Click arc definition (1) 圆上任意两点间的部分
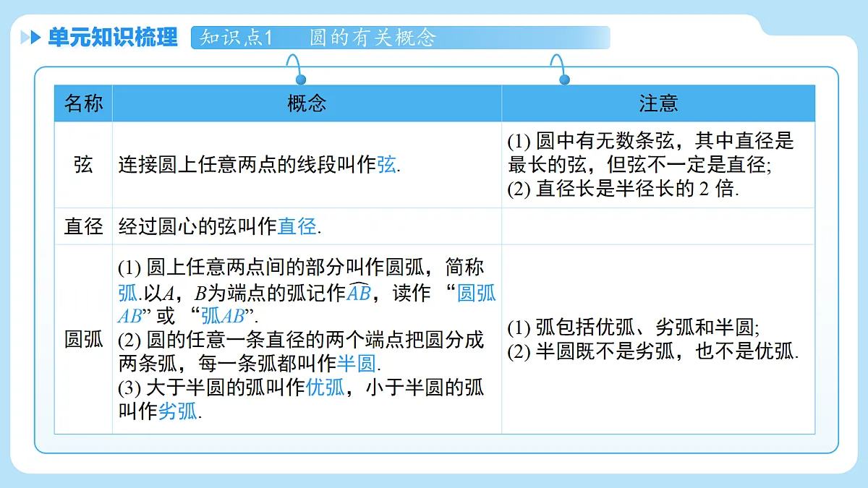 307,292
